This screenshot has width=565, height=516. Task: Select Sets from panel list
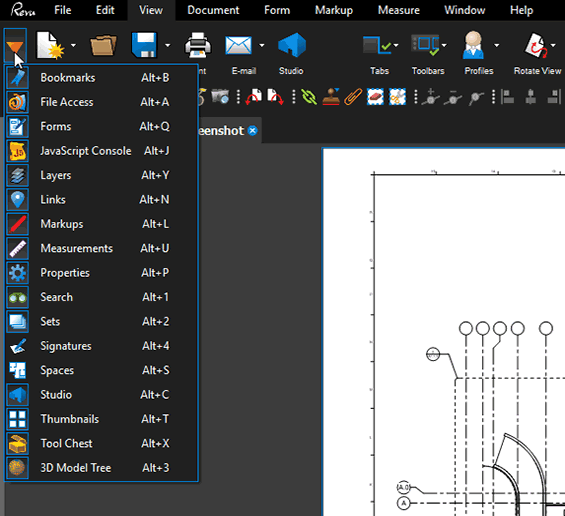tap(101, 321)
